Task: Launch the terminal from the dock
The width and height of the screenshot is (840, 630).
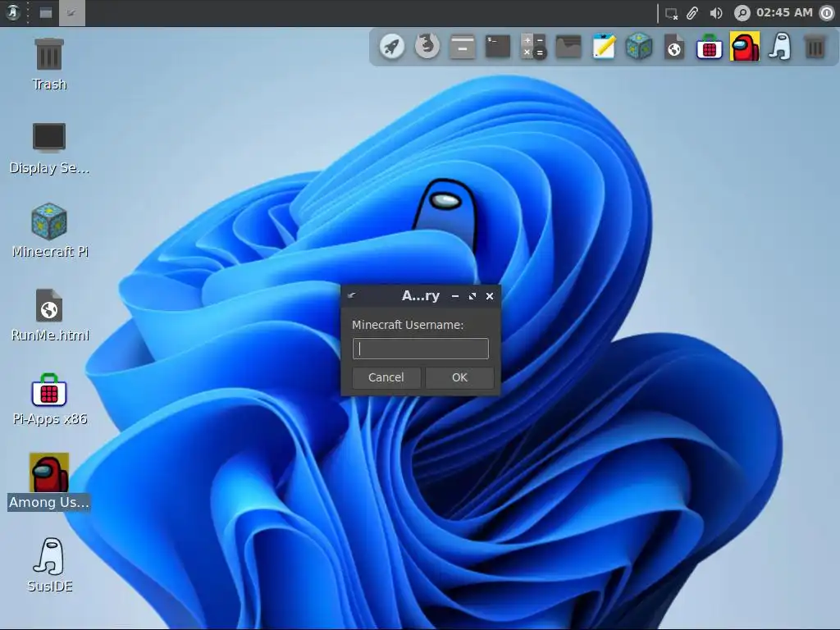Action: [x=498, y=47]
